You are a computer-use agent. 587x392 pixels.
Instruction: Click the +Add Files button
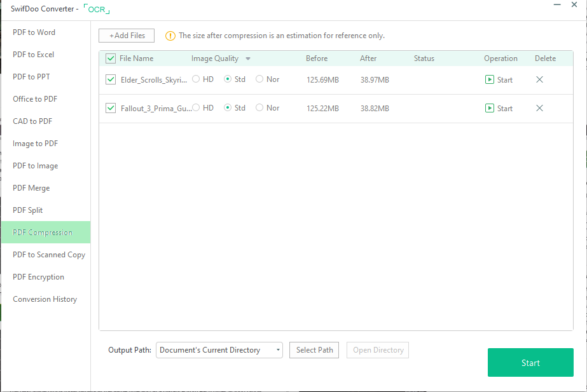127,36
